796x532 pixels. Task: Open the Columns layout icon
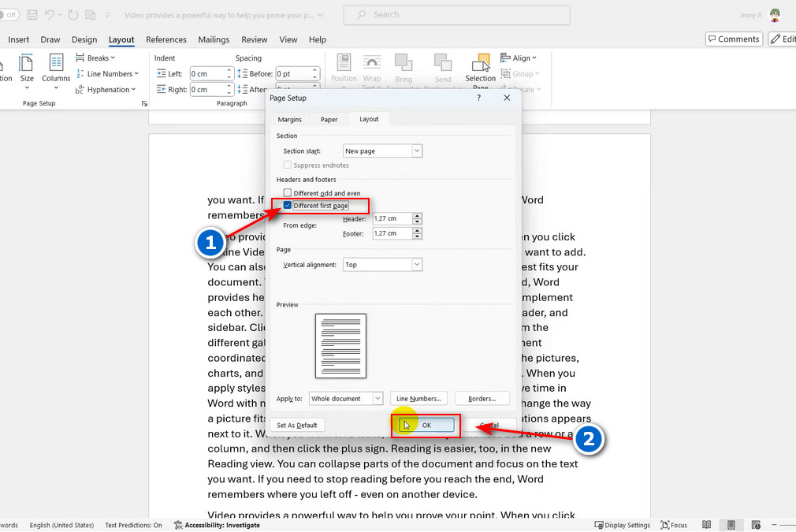click(x=56, y=65)
